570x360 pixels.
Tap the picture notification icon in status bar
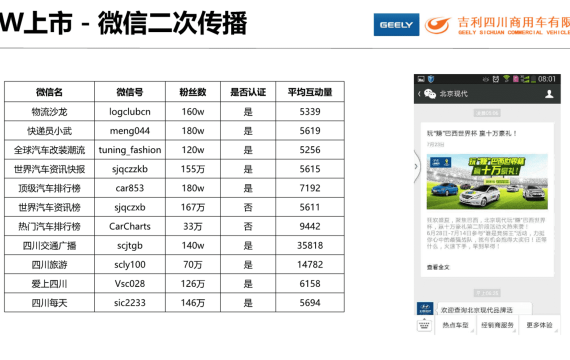point(421,79)
